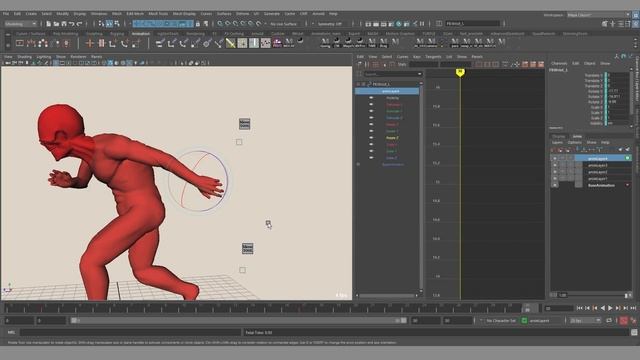Open the Graph Editor Tangents menu
640x360 pixels.
(x=433, y=57)
